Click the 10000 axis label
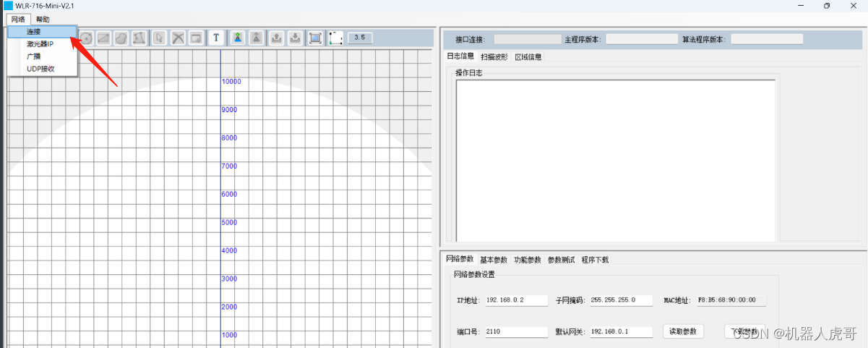 (x=231, y=82)
